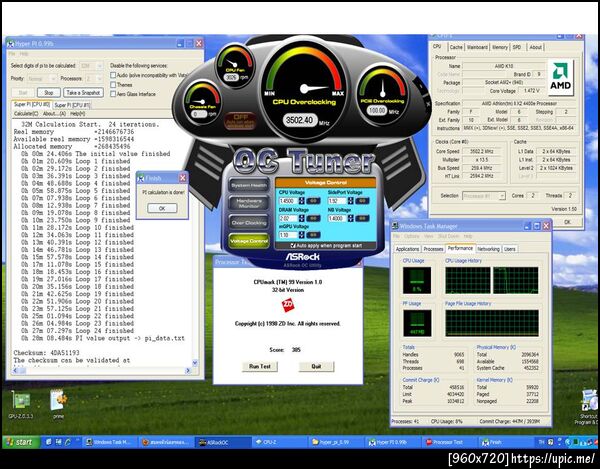The image size is (600, 469).
Task: Open the Calculate(C) menu in Super PI
Action: click(26, 114)
